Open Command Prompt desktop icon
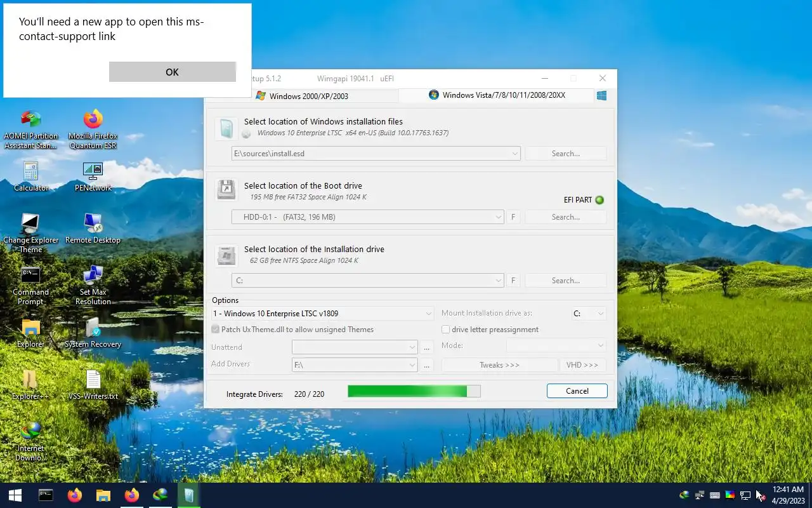 [x=30, y=286]
